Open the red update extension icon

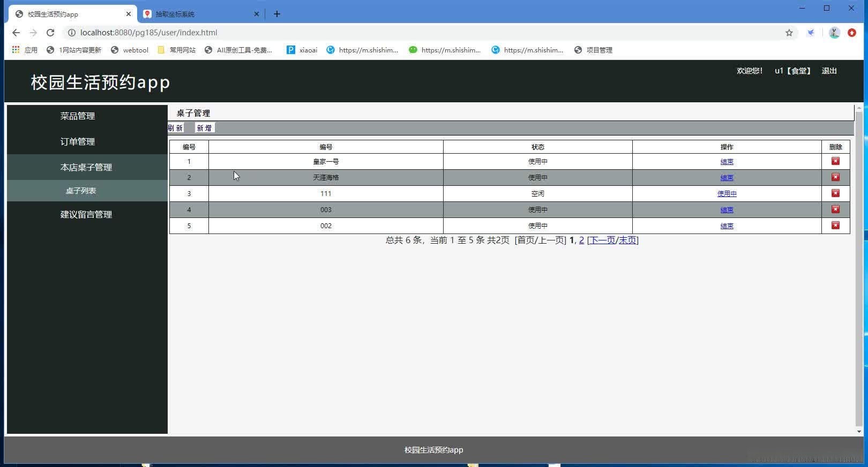tap(852, 33)
